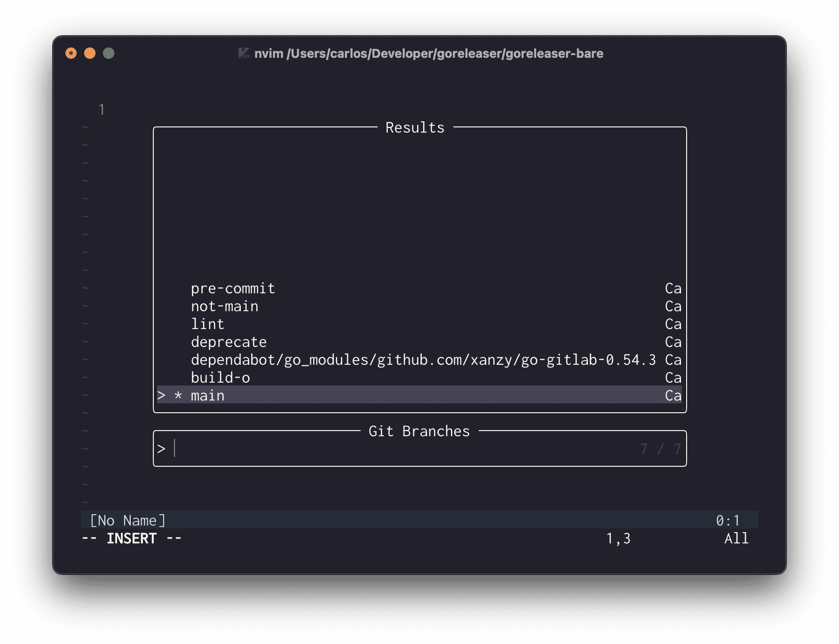This screenshot has height=644, width=839.
Task: Click the [No Name] buffer label
Action: click(127, 520)
